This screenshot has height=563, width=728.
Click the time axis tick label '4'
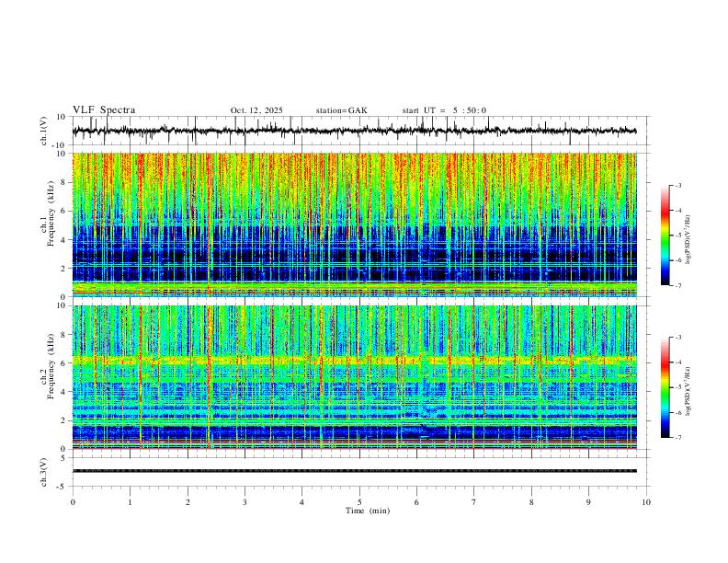pyautogui.click(x=301, y=502)
